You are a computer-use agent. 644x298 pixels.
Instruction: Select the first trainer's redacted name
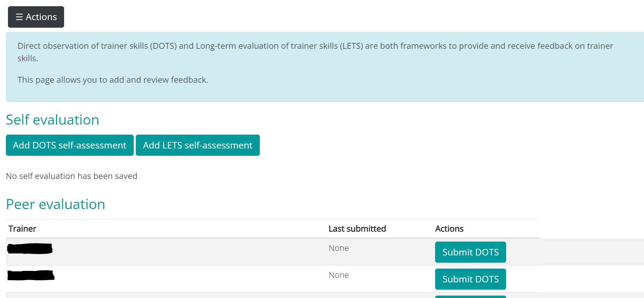[30, 249]
